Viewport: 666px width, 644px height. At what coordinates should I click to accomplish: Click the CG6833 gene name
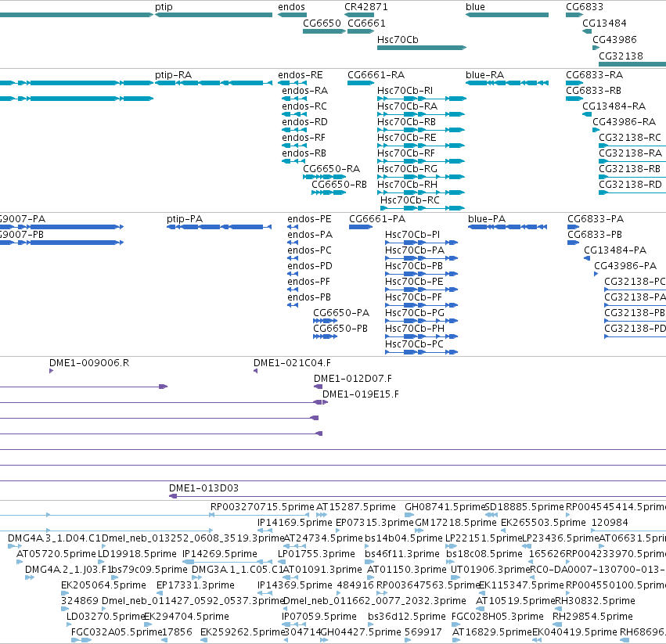tap(585, 7)
